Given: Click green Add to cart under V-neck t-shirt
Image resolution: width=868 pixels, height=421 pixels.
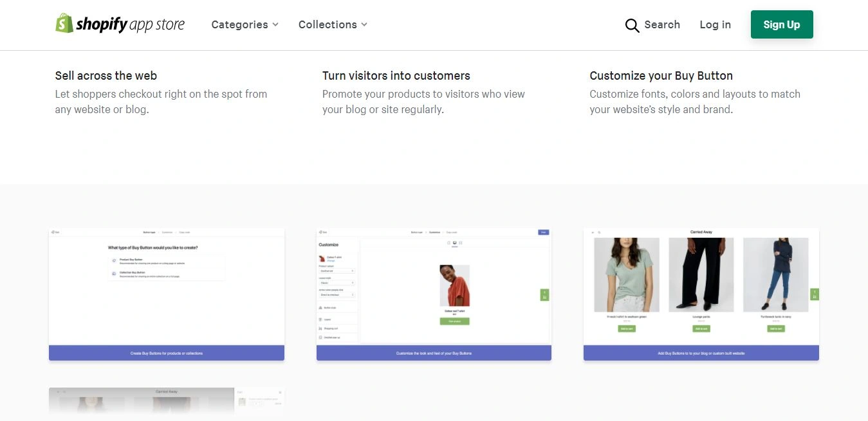Looking at the screenshot, I should pos(627,328).
